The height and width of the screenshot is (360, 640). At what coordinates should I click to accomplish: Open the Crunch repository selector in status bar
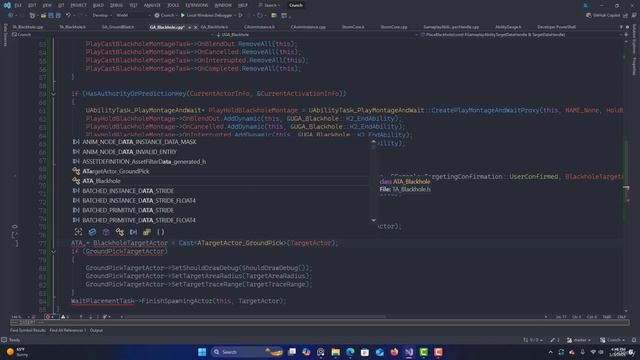click(613, 340)
